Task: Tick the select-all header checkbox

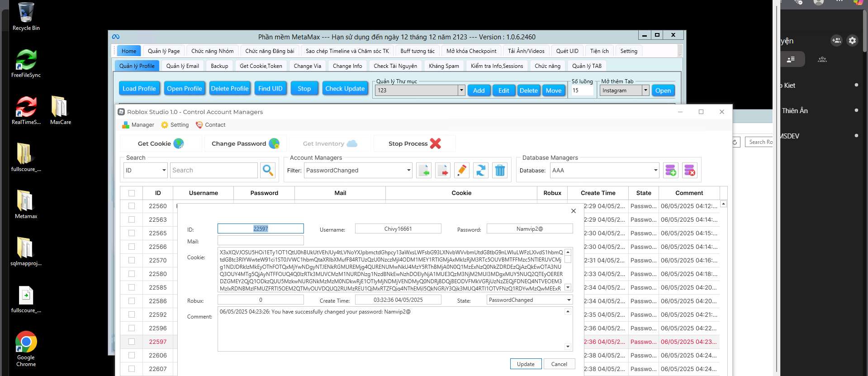Action: tap(132, 193)
